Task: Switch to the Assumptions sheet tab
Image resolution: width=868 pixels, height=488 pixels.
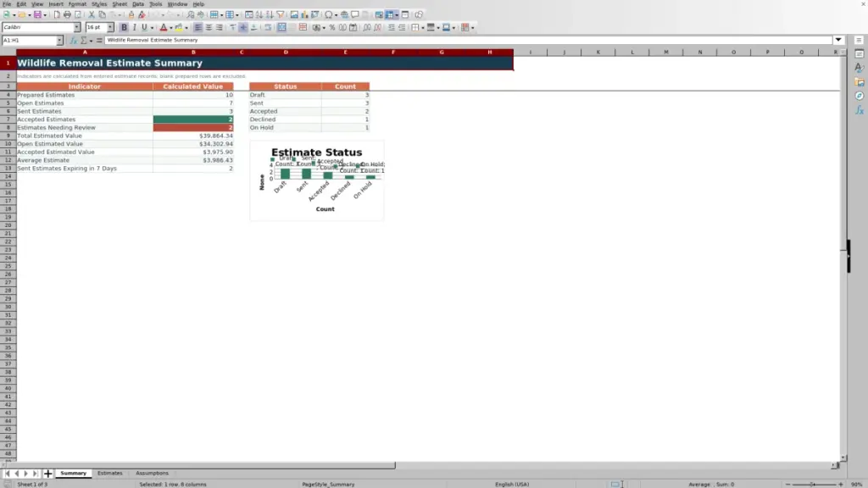Action: [x=152, y=474]
